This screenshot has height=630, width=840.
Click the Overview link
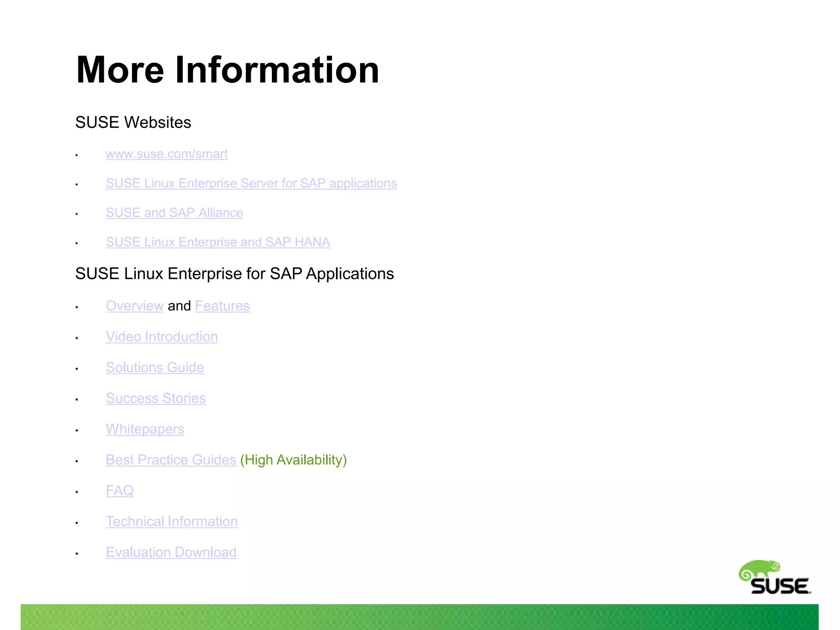click(135, 306)
